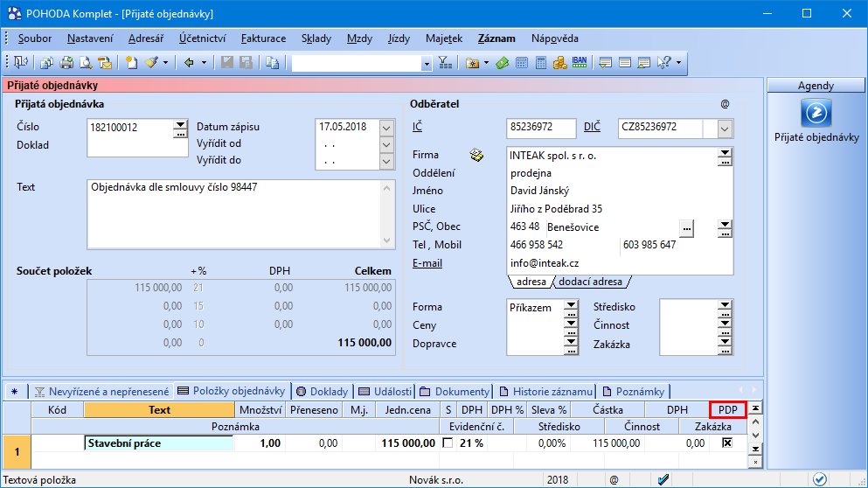Click the broom clean-up toolbar icon
The height and width of the screenshot is (488, 868).
[151, 63]
